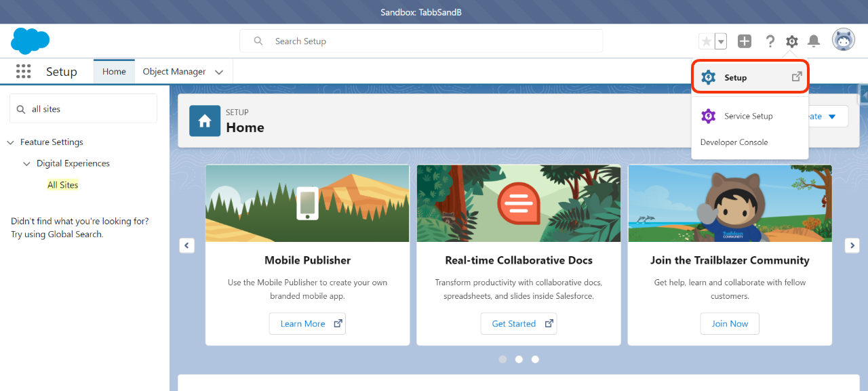This screenshot has height=391, width=868.
Task: Click the Mobile Publisher card image
Action: tap(307, 203)
